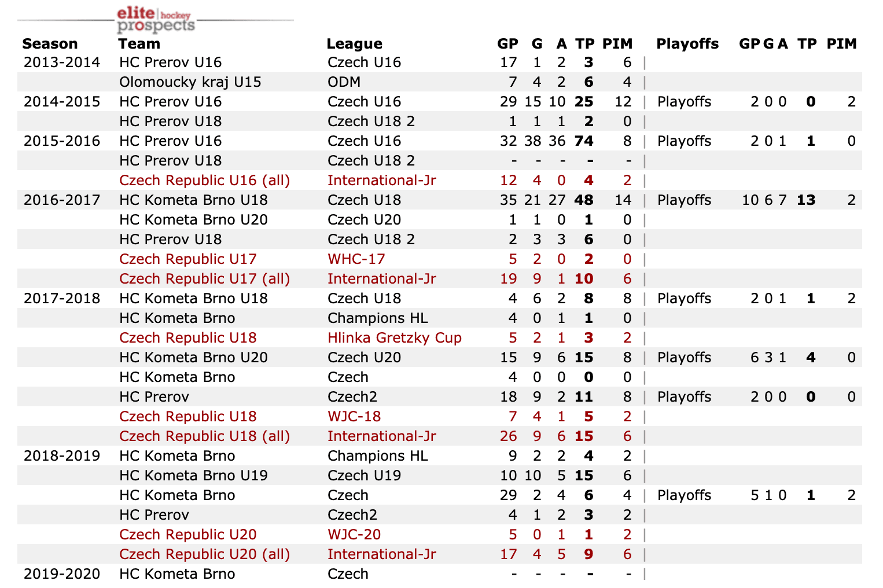Click the 2013-2014 season label
883x588 pixels.
point(61,63)
